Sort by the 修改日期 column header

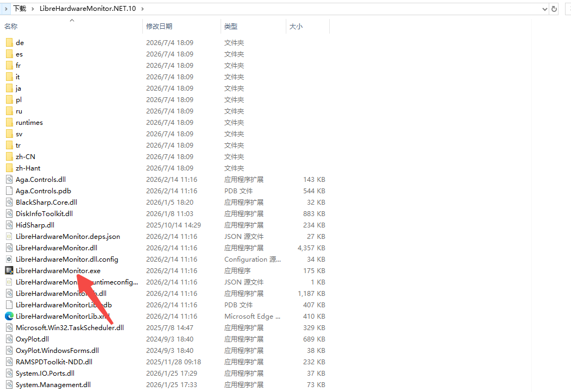(159, 26)
